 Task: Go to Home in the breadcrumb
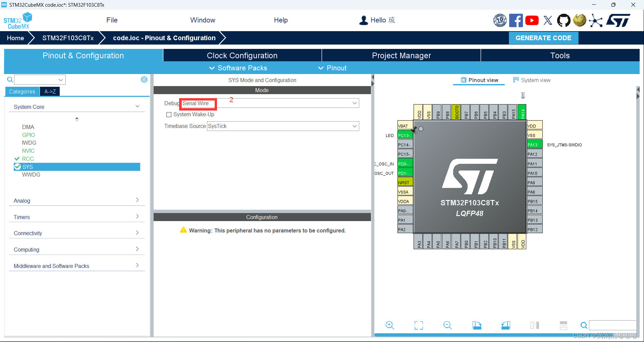pyautogui.click(x=15, y=38)
